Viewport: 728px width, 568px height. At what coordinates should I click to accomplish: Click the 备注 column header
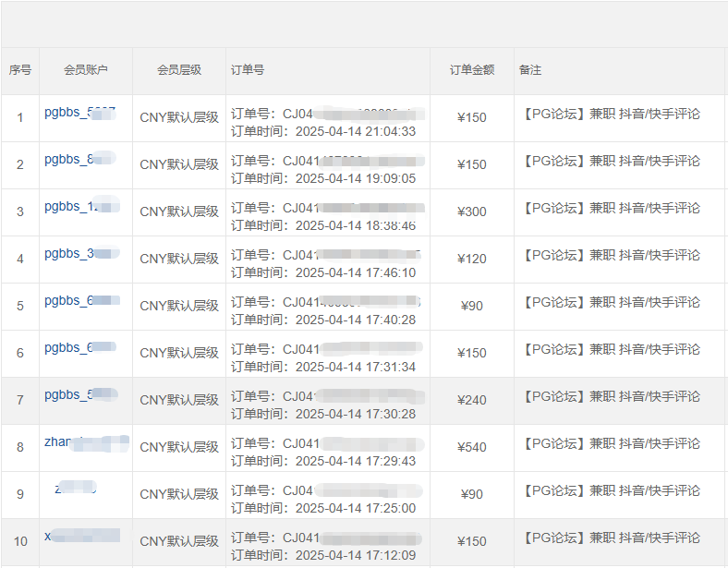point(530,70)
